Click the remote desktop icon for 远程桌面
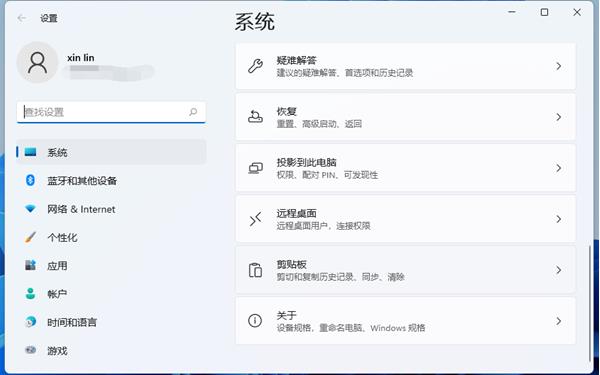Screen dimensions: 600x375 tap(255, 219)
